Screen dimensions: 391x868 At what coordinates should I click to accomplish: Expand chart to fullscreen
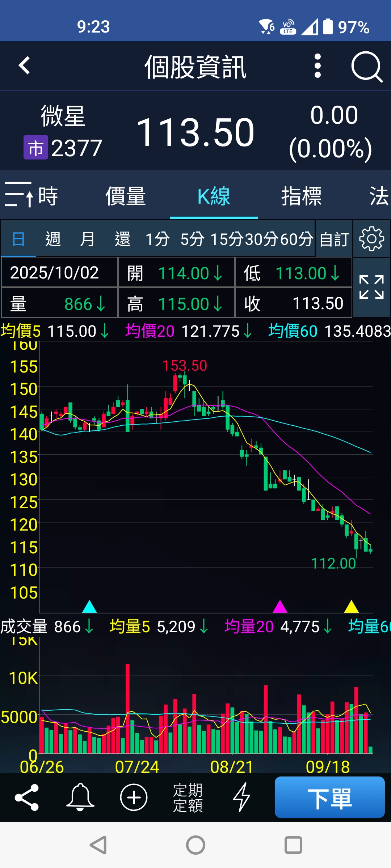[x=371, y=287]
